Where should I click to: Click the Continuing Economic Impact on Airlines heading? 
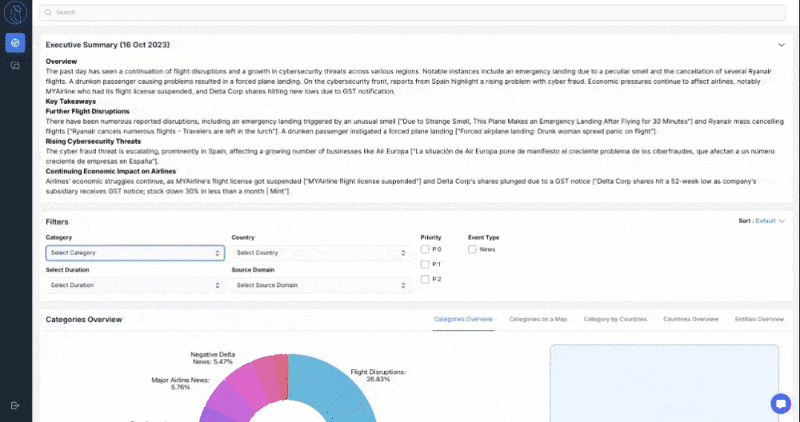(111, 171)
